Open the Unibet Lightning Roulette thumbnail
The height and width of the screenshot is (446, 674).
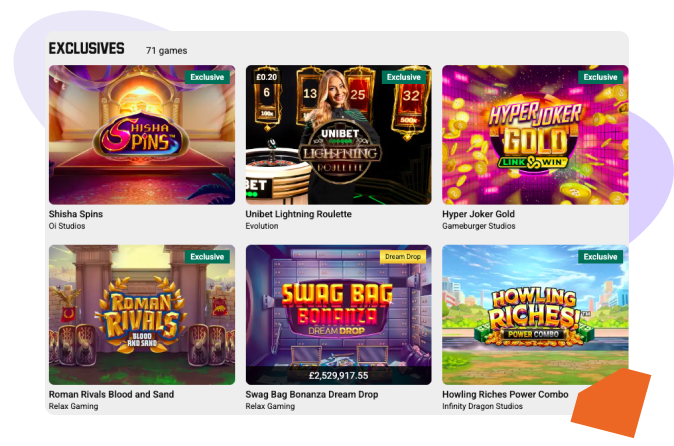(338, 134)
